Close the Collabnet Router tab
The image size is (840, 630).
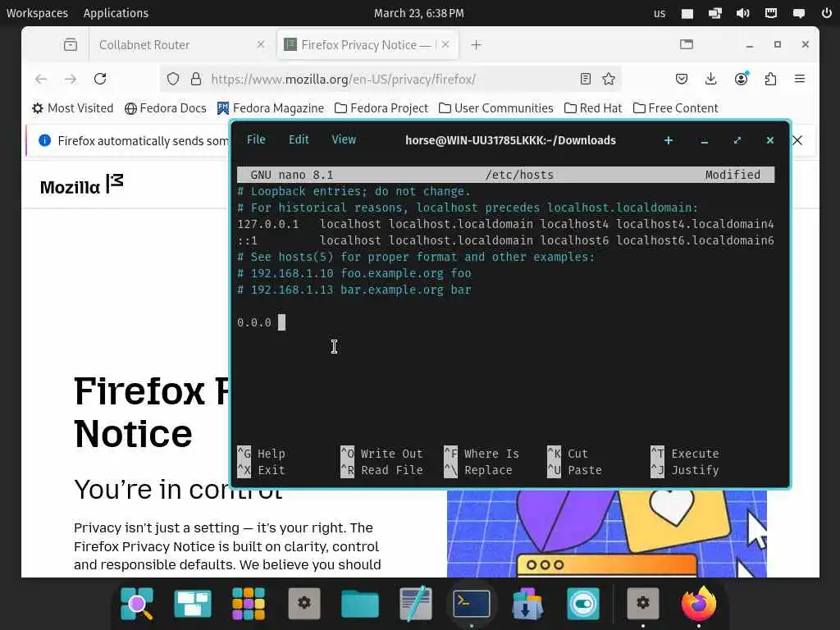point(260,44)
